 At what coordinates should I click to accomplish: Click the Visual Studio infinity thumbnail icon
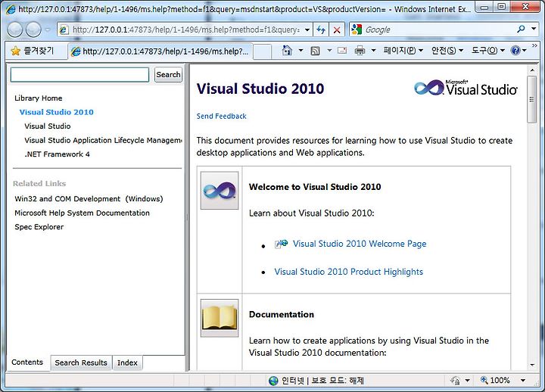click(x=220, y=191)
